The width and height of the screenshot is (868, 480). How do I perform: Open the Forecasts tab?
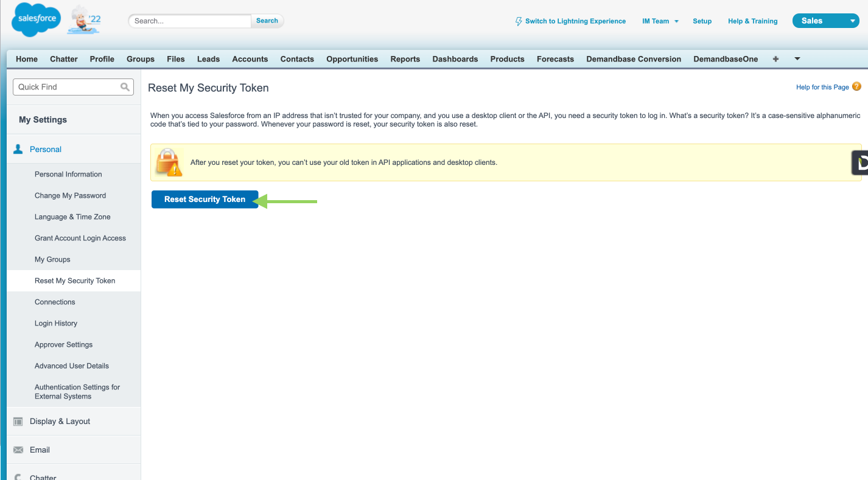click(x=555, y=59)
